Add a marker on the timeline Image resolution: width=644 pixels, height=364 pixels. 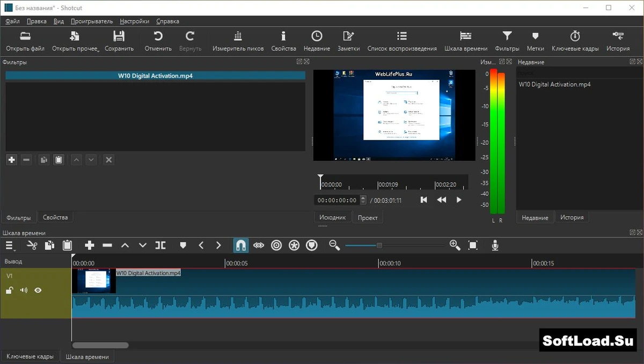[x=183, y=246]
